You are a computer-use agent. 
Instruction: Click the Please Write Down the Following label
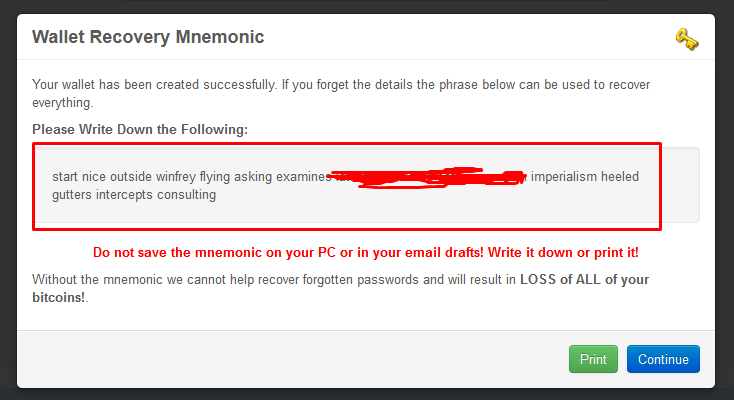tap(140, 129)
